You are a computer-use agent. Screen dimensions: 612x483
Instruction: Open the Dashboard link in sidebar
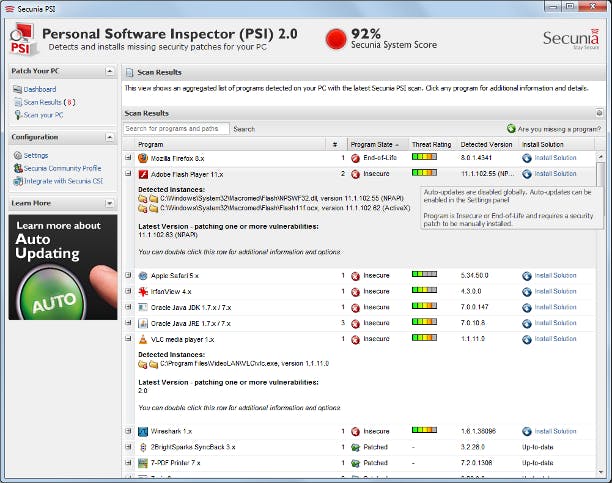(x=40, y=89)
